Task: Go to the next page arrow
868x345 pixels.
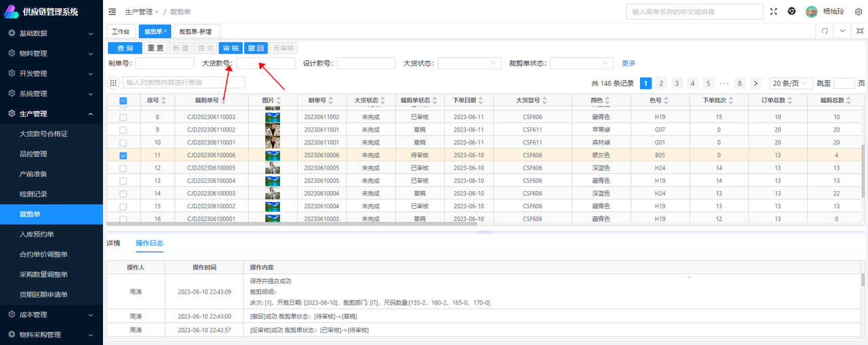Action: [x=756, y=83]
